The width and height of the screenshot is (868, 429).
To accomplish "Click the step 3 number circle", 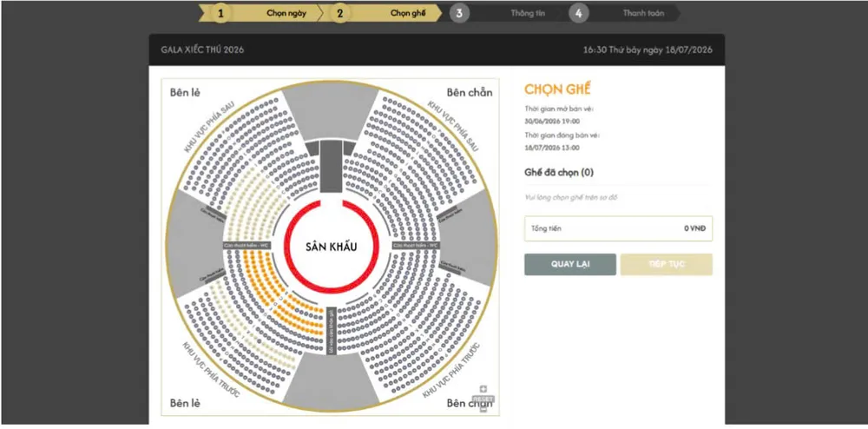I will pyautogui.click(x=459, y=14).
